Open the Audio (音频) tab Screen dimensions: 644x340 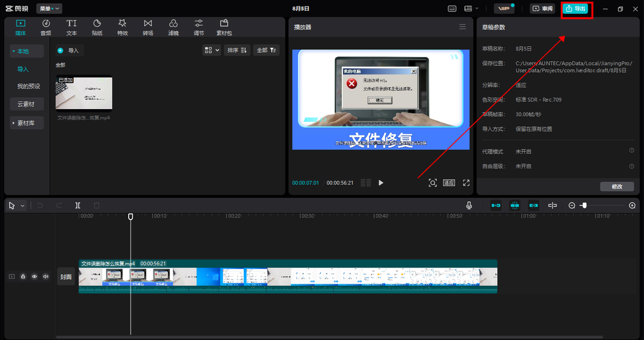click(46, 27)
